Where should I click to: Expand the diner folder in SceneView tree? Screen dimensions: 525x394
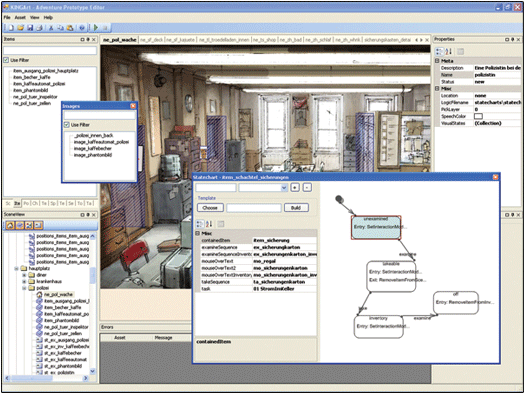point(24,275)
